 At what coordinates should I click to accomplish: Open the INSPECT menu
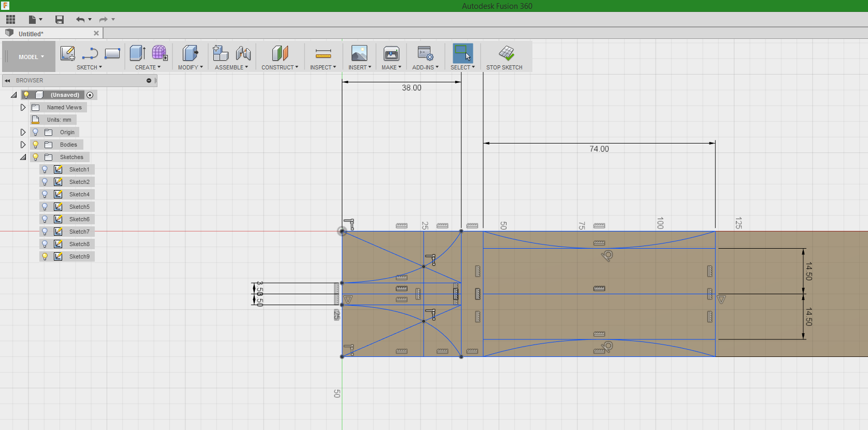(x=323, y=67)
